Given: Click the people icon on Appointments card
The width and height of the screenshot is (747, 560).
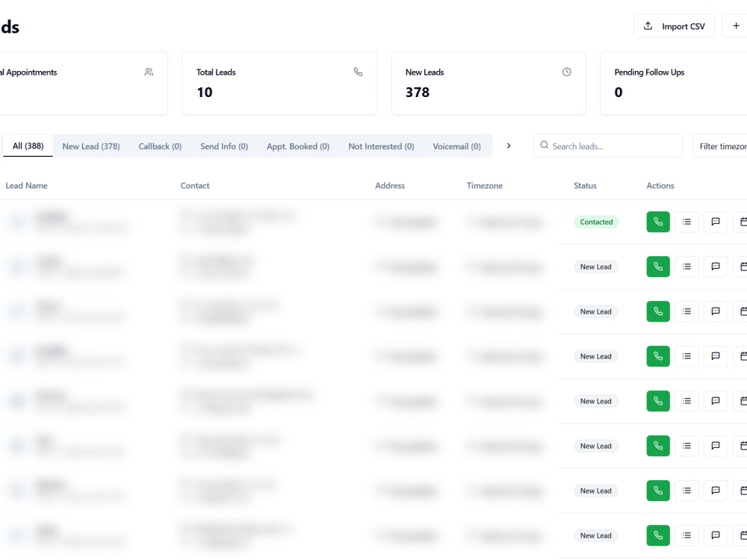Looking at the screenshot, I should tap(149, 72).
